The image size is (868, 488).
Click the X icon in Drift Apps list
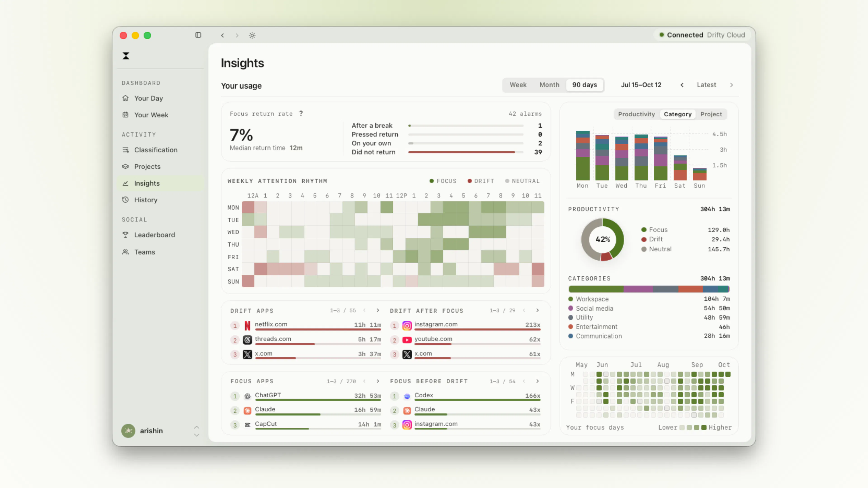pos(247,354)
